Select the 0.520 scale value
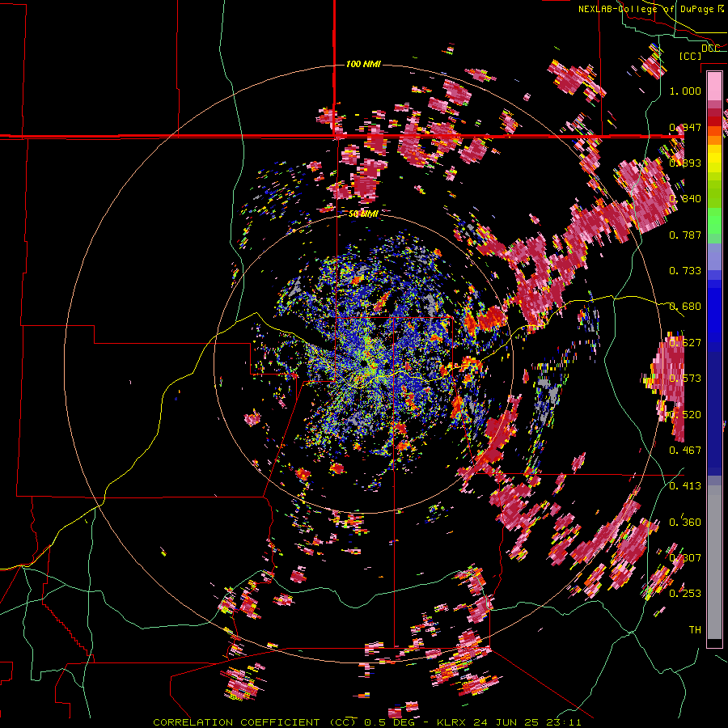 (x=685, y=415)
